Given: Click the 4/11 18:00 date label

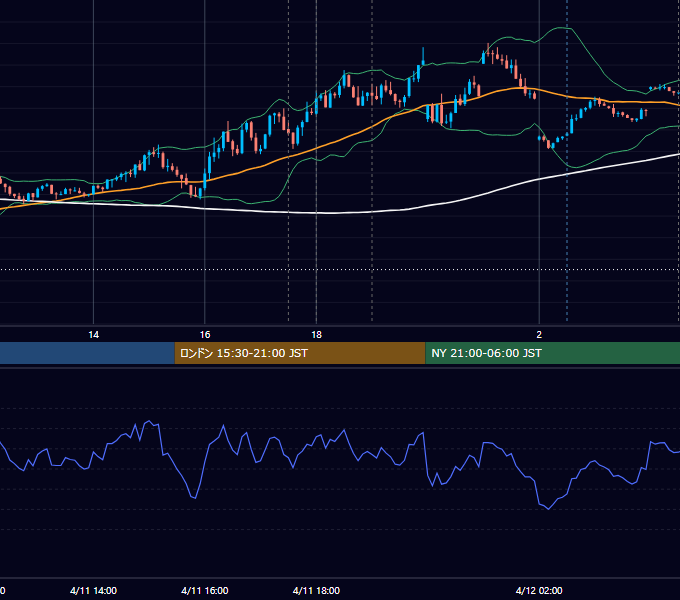Looking at the screenshot, I should click(x=316, y=590).
